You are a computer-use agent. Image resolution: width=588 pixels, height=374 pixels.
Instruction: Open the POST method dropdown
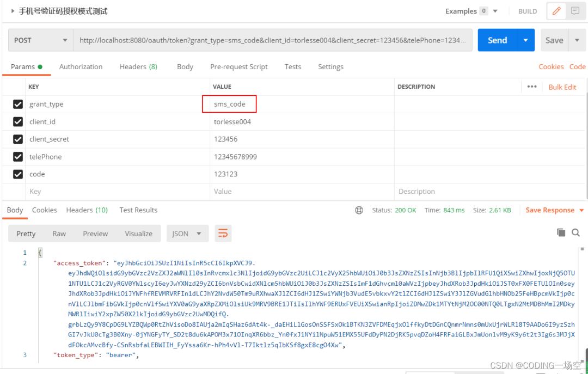pyautogui.click(x=41, y=40)
